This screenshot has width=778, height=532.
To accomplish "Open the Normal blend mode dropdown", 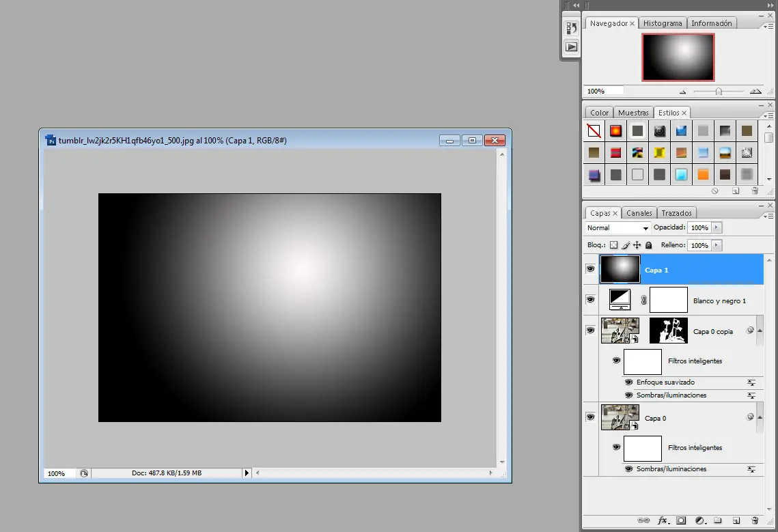I will pyautogui.click(x=617, y=228).
